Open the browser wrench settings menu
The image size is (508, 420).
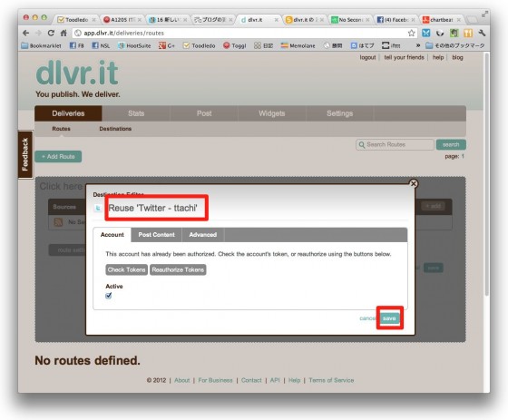point(482,33)
